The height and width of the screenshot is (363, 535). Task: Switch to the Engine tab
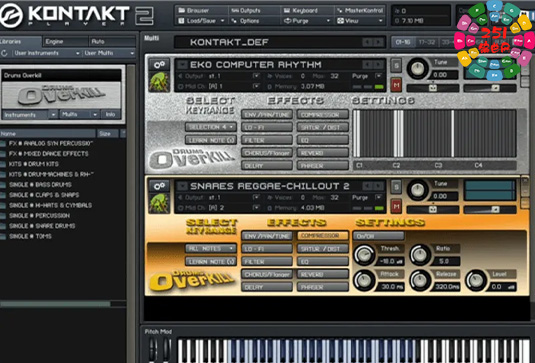click(x=65, y=42)
